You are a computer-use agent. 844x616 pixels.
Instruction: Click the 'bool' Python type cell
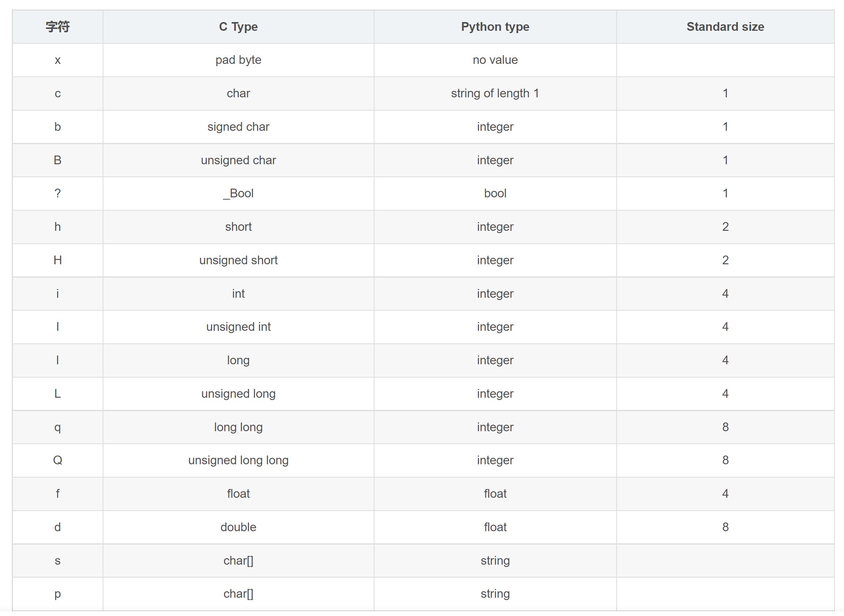point(495,194)
